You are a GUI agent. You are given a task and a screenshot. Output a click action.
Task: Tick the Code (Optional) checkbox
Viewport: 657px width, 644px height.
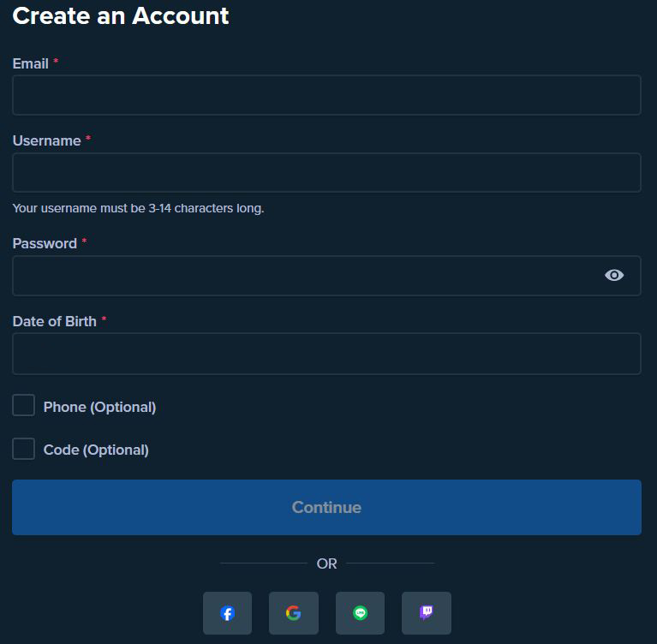coord(23,449)
